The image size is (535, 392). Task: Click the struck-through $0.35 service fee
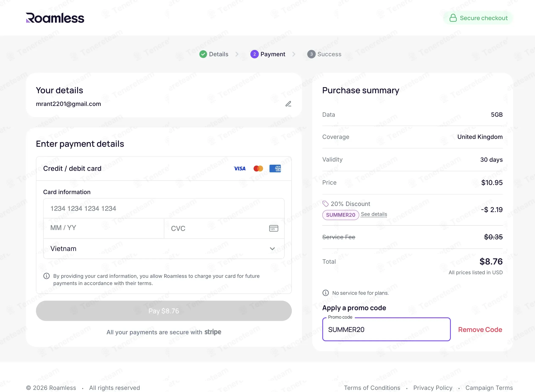point(493,237)
